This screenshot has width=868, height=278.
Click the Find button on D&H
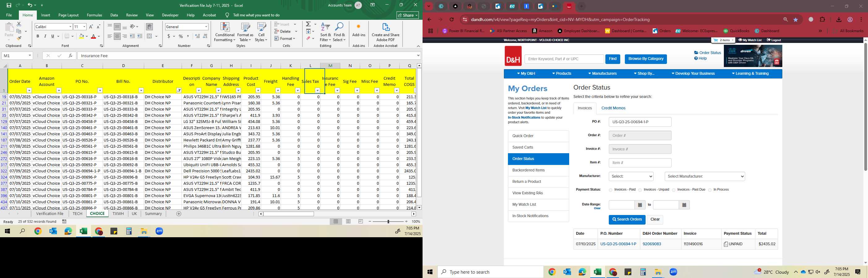612,59
